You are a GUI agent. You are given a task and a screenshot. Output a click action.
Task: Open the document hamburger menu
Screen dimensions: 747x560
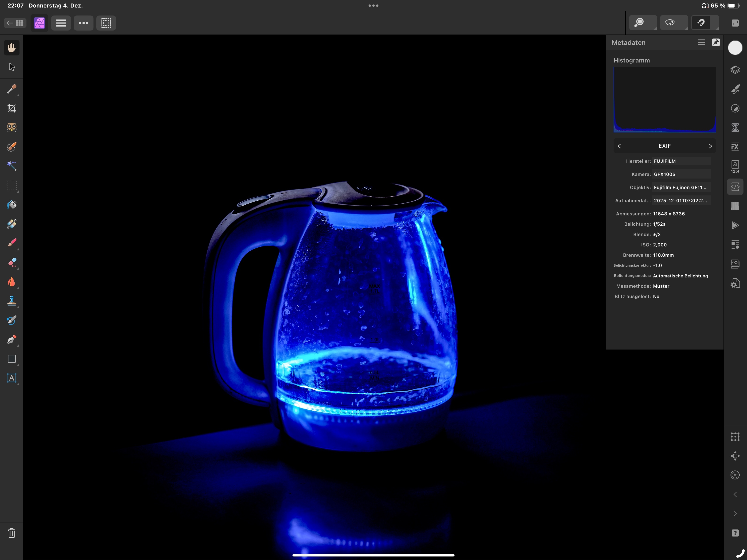point(61,23)
